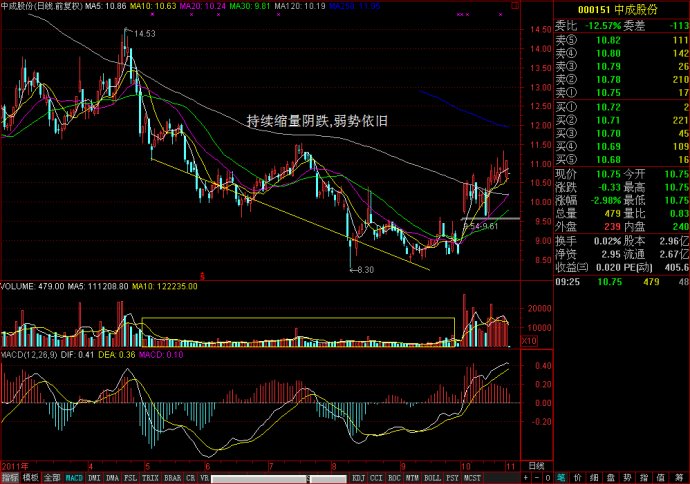Select the 指标 tab at bottom left
The height and width of the screenshot is (484, 690).
[x=10, y=478]
